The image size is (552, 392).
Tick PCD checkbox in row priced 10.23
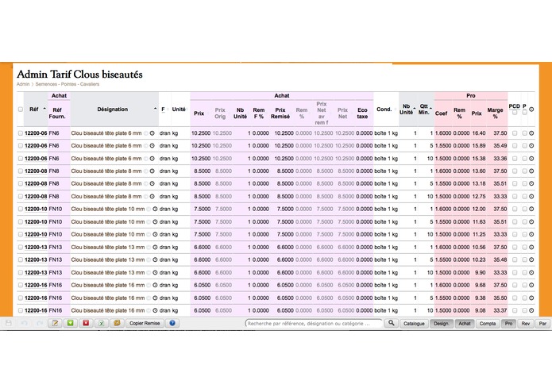tap(515, 259)
